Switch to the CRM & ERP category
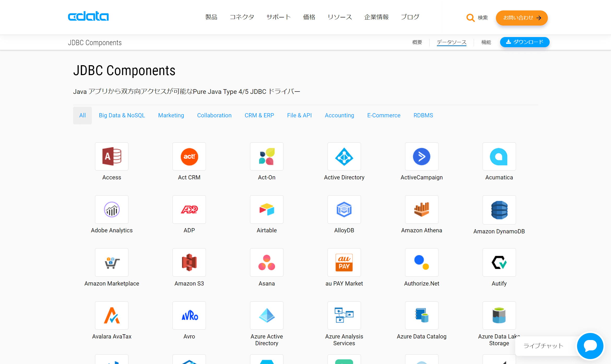This screenshot has width=611, height=364. [259, 115]
